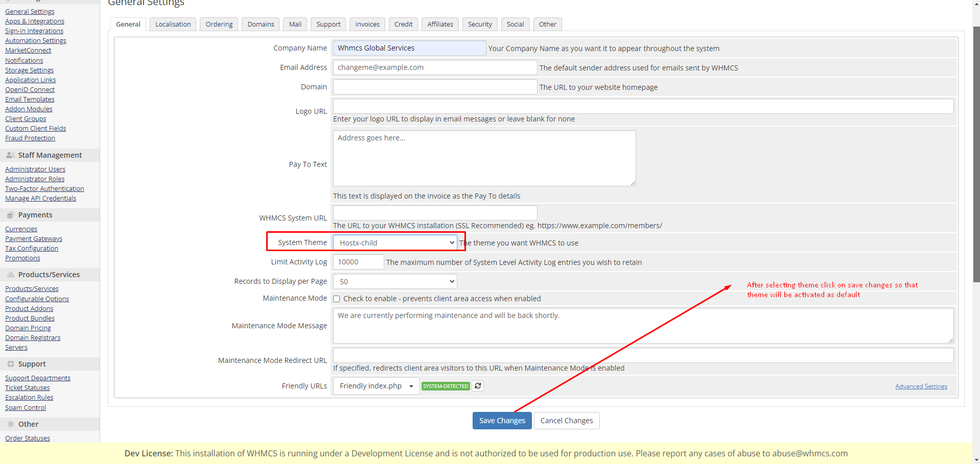
Task: Open the System Theme dropdown
Action: (395, 243)
